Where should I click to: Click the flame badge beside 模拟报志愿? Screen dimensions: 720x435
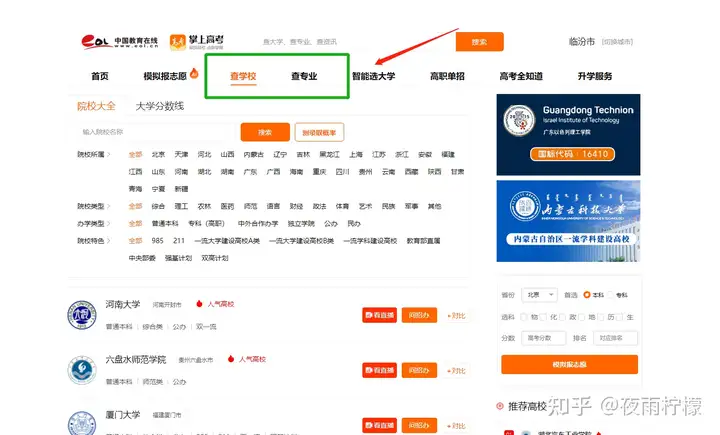coord(194,73)
